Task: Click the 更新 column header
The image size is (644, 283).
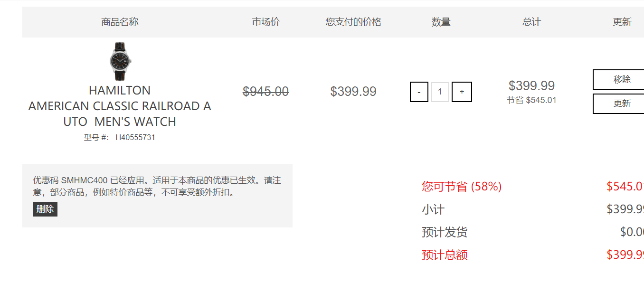Action: (622, 22)
